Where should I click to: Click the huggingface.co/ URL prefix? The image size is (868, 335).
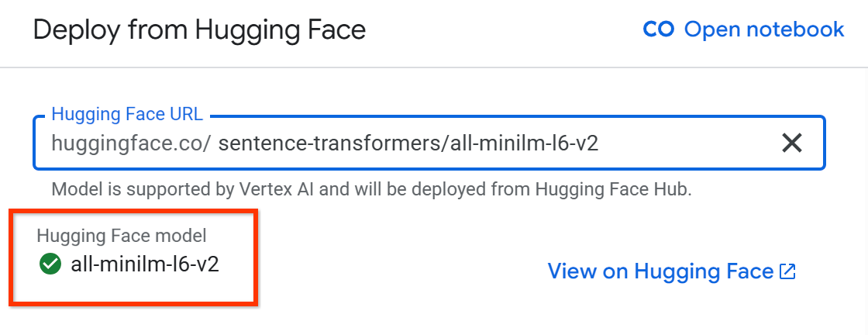click(x=131, y=143)
